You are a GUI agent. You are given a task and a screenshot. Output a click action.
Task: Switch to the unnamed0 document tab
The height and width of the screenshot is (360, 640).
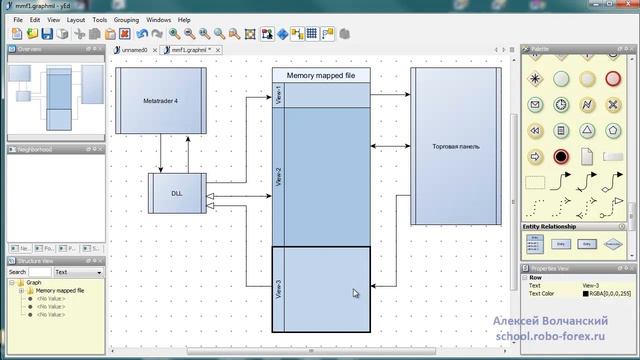(x=134, y=50)
